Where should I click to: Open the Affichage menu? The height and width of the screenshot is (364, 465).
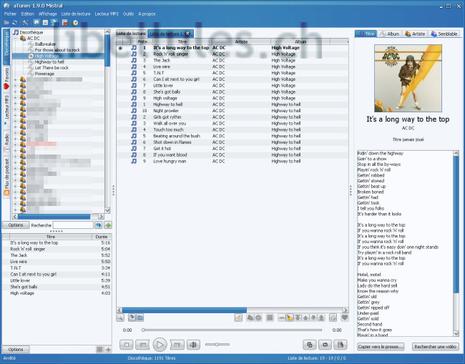48,14
